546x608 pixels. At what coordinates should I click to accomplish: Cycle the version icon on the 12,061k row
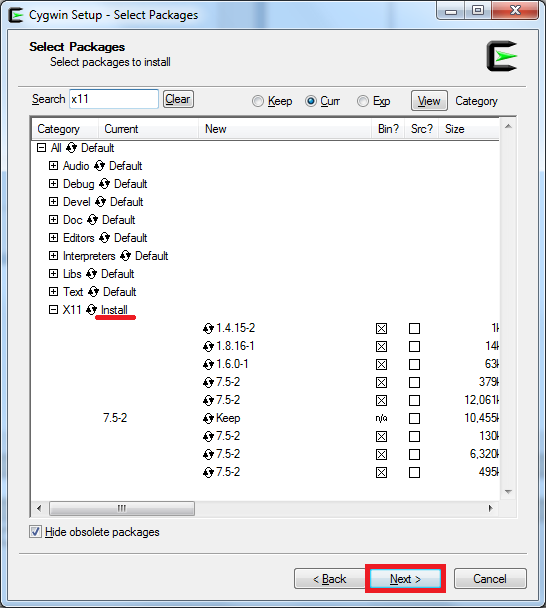pyautogui.click(x=208, y=400)
